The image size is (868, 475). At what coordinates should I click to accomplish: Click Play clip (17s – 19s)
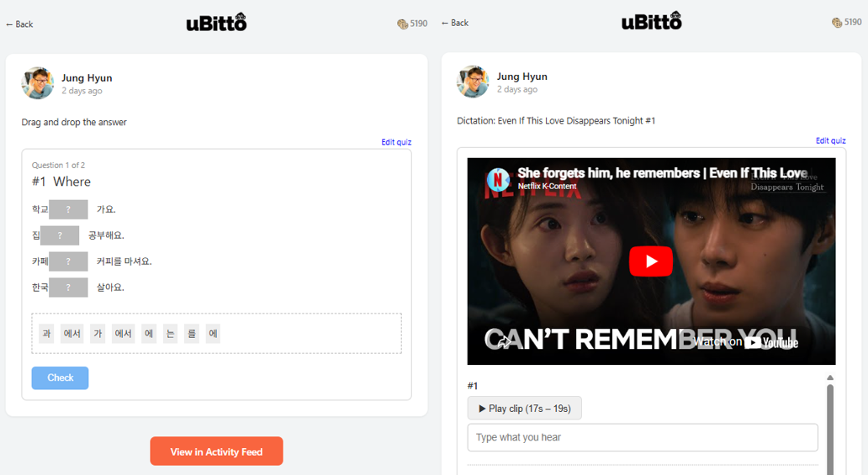[524, 409]
